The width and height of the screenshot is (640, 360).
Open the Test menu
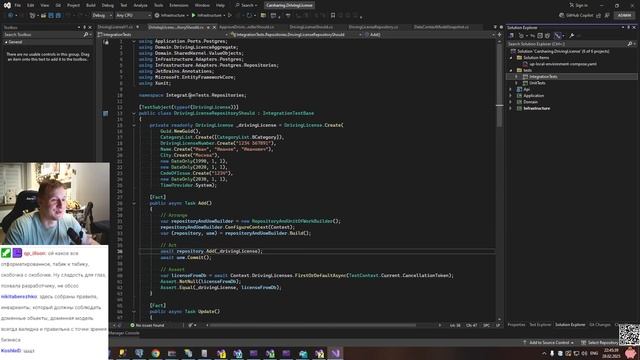(x=124, y=5)
